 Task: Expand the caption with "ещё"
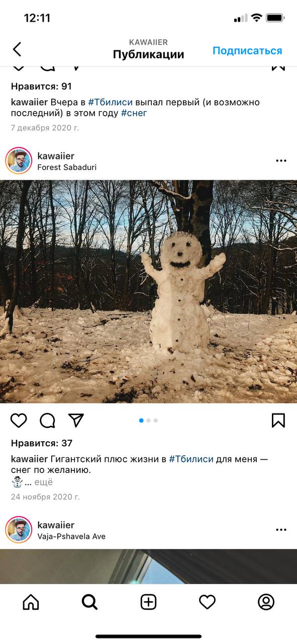click(43, 482)
